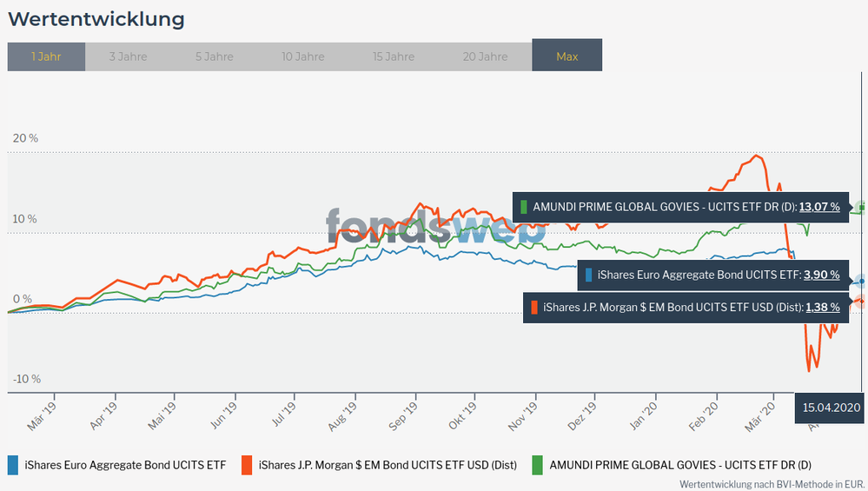
Task: Open the 15 Jahre time range
Action: pyautogui.click(x=394, y=56)
